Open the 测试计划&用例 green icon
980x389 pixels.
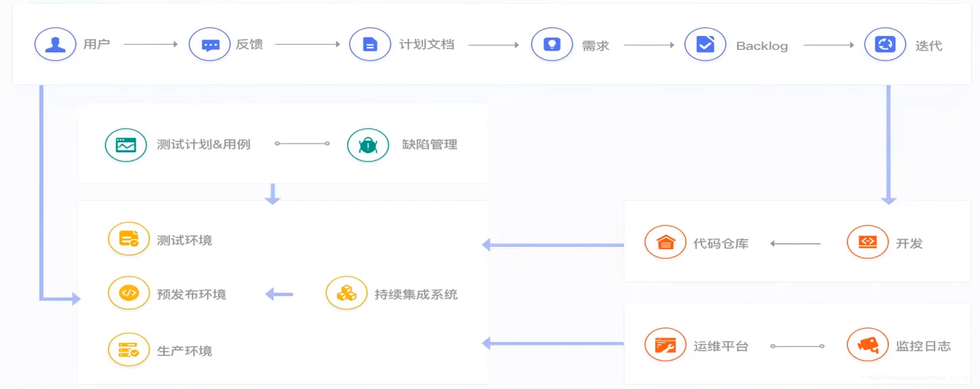point(126,144)
